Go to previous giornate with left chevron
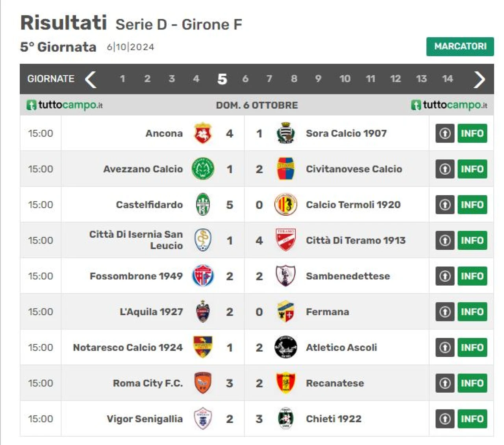 pyautogui.click(x=91, y=79)
